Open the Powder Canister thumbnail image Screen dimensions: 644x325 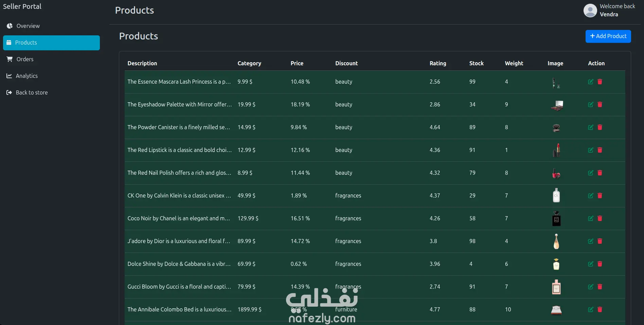(556, 127)
